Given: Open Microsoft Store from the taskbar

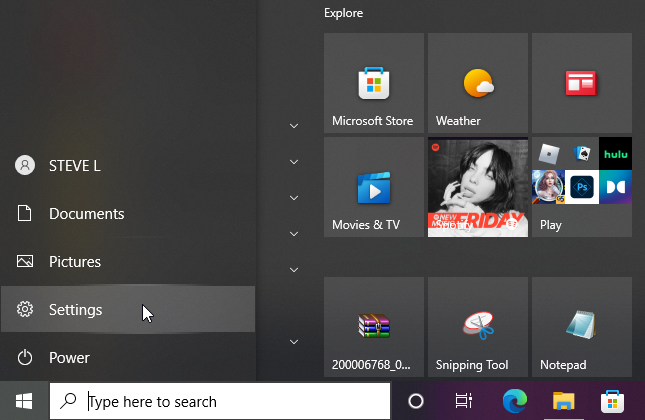Looking at the screenshot, I should click(x=612, y=401).
